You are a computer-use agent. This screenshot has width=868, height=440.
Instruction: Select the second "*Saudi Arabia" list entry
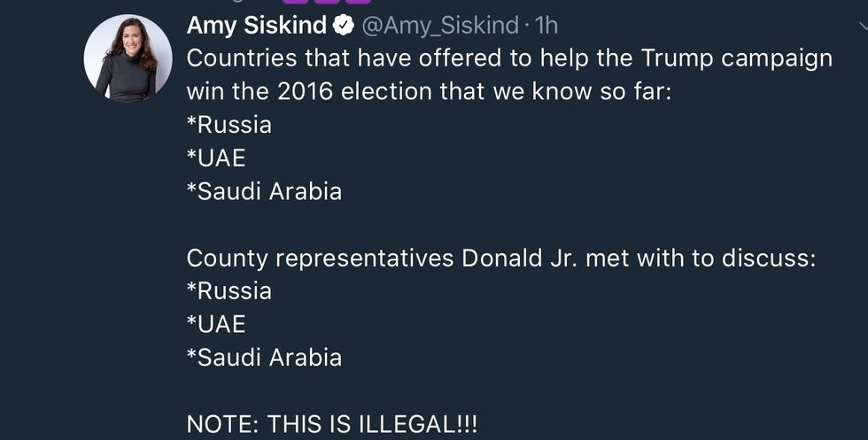pos(263,357)
